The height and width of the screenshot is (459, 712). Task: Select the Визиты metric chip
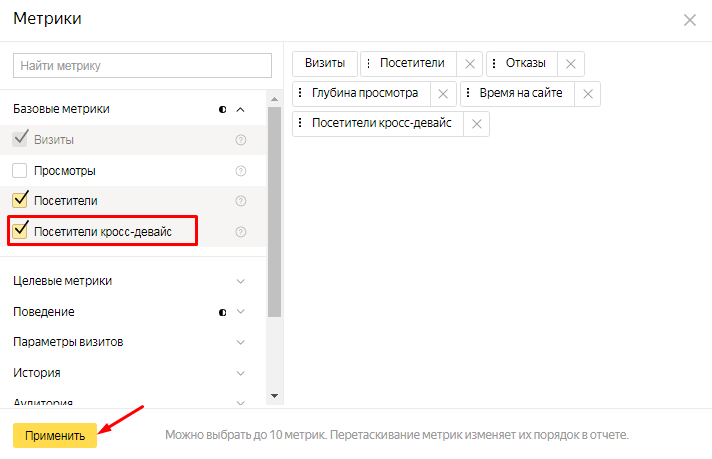point(325,63)
